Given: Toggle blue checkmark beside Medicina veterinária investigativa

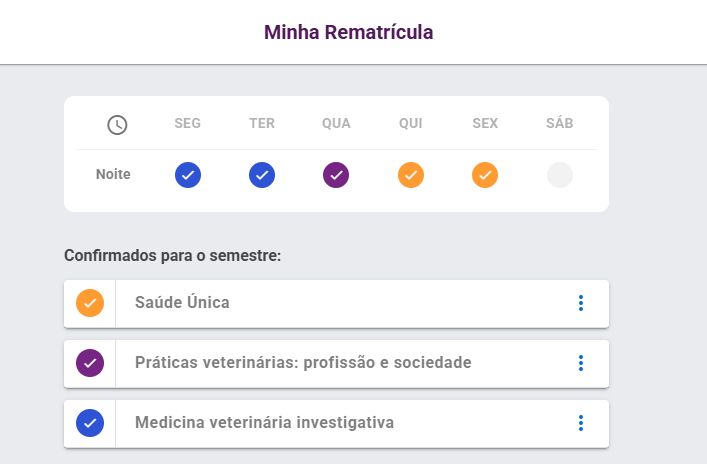Looking at the screenshot, I should pos(90,423).
